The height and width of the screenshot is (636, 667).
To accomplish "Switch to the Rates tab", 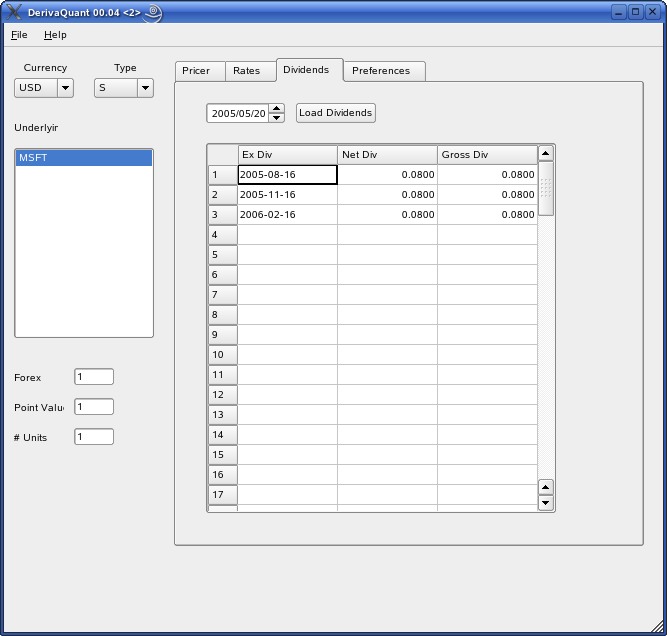I will (x=246, y=71).
